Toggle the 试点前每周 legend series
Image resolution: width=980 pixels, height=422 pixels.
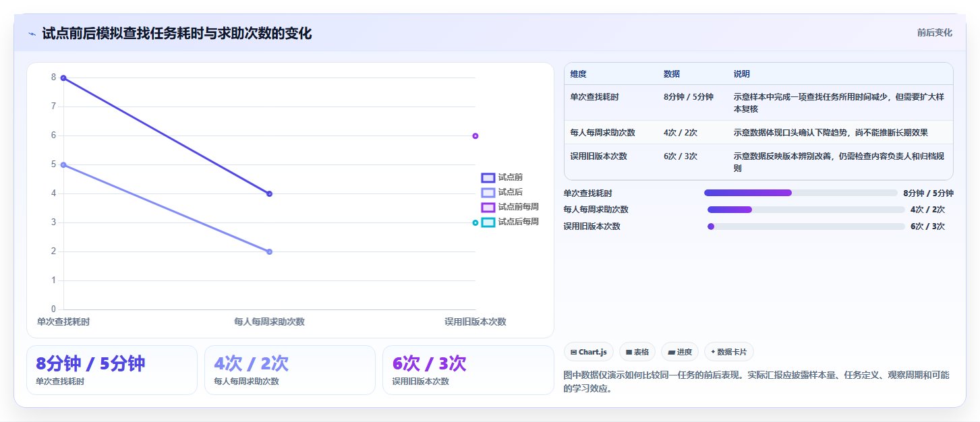[x=510, y=207]
